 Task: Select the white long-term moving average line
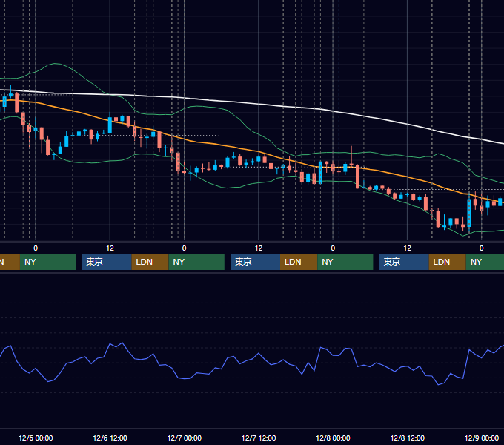click(x=257, y=104)
